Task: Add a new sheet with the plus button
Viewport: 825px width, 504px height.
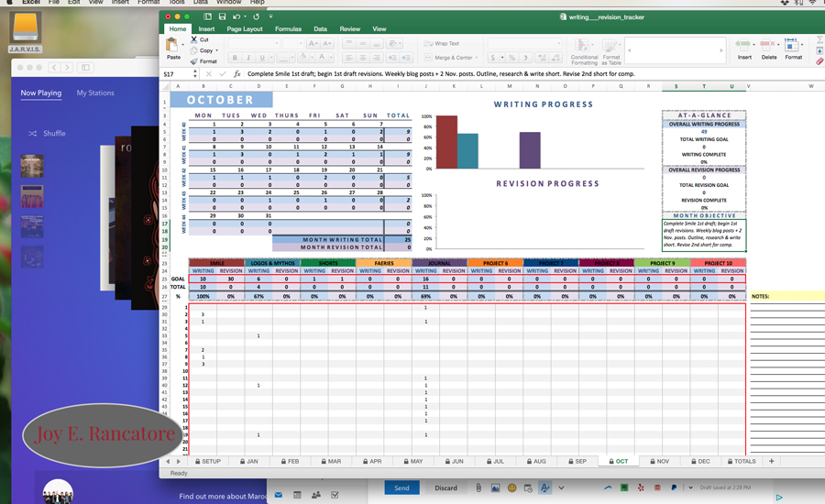Action: (x=772, y=461)
